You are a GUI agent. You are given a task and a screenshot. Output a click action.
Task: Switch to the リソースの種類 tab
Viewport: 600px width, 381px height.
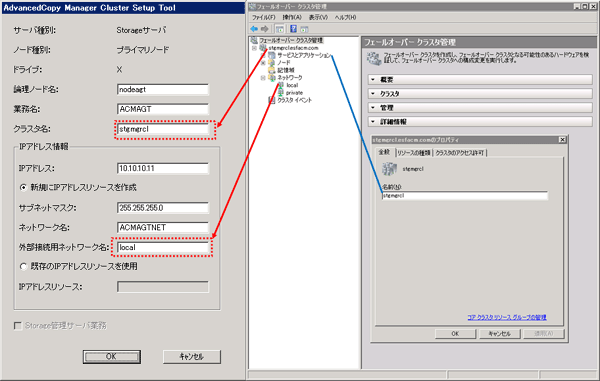click(414, 153)
